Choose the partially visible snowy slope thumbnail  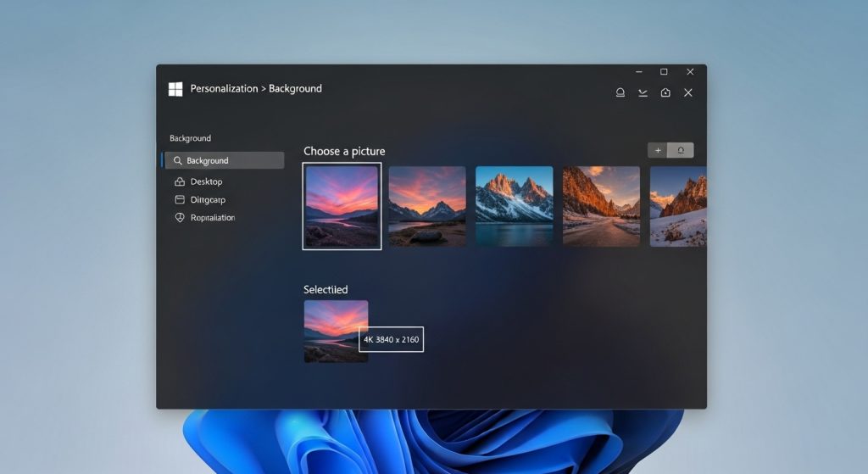[x=678, y=206]
